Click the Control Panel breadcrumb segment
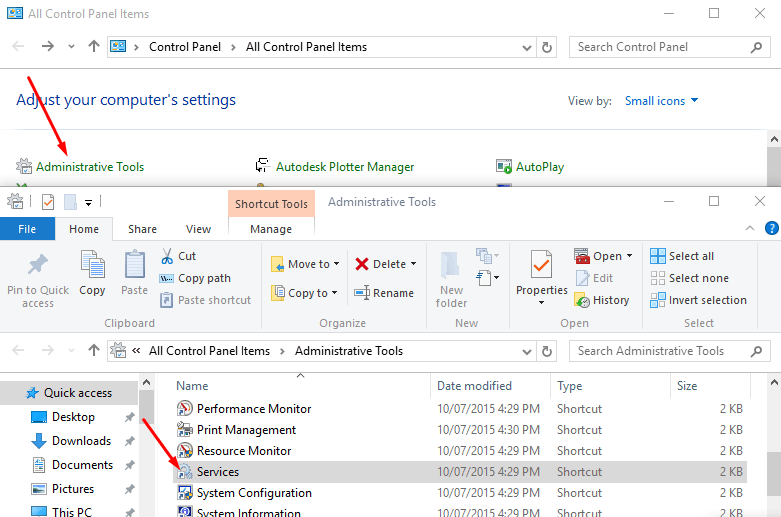This screenshot has height=517, width=781. coord(185,47)
